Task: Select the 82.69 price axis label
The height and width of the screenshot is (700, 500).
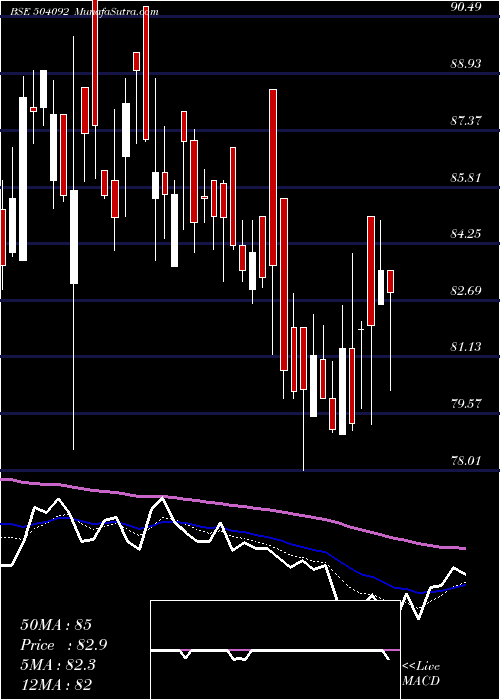Action: click(x=465, y=291)
